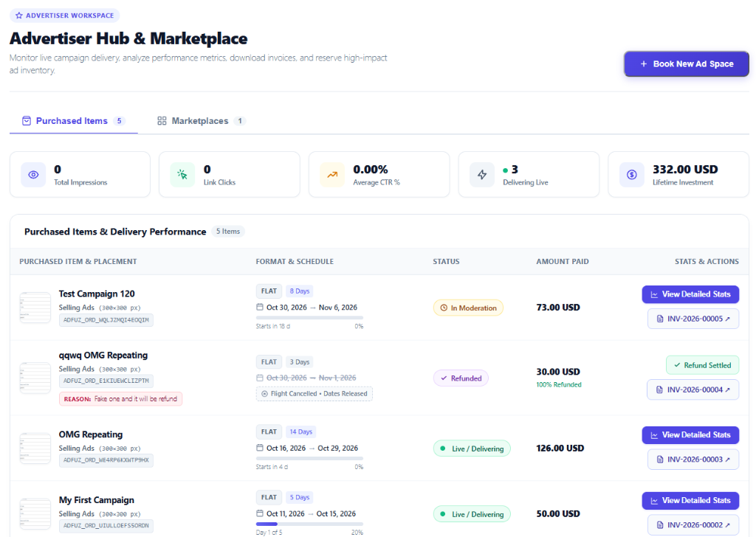Click the Book New Ad Space button
The image size is (756, 537).
(687, 64)
